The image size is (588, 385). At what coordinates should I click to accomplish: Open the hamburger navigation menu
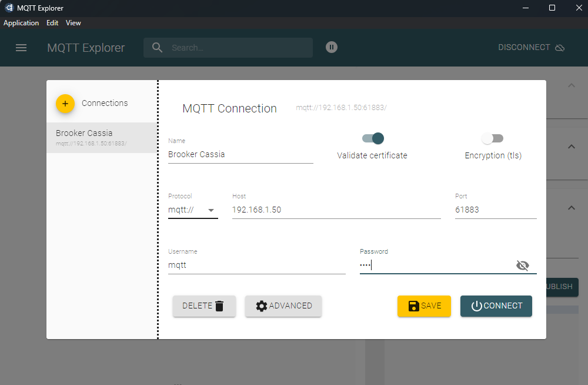pyautogui.click(x=21, y=48)
